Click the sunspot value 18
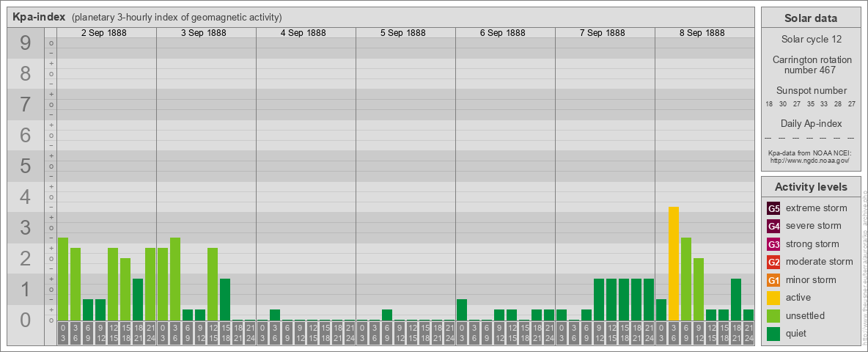Image resolution: width=868 pixels, height=352 pixels. (x=770, y=104)
